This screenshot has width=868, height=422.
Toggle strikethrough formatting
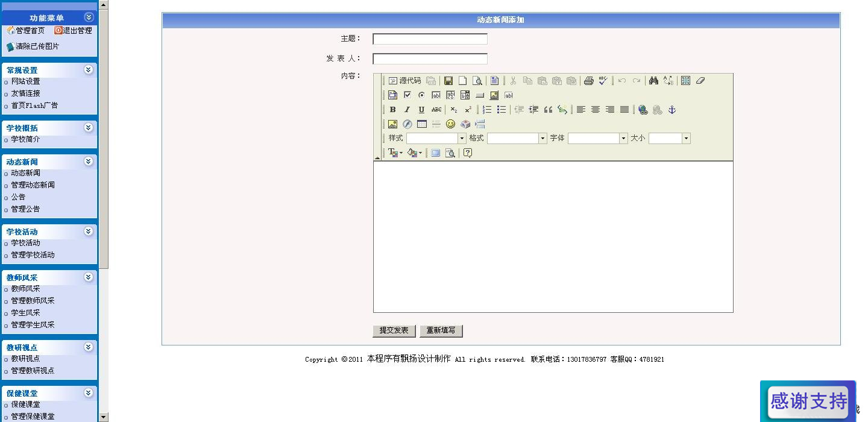pos(436,110)
